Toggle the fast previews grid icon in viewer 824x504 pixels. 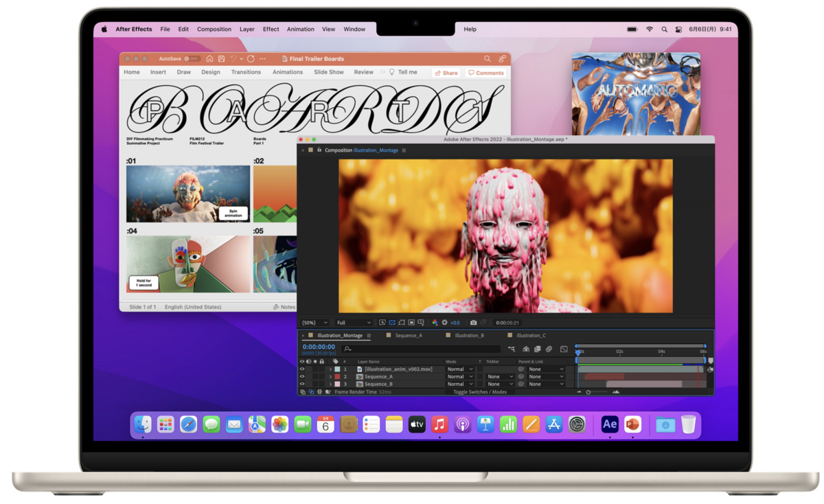coord(382,323)
